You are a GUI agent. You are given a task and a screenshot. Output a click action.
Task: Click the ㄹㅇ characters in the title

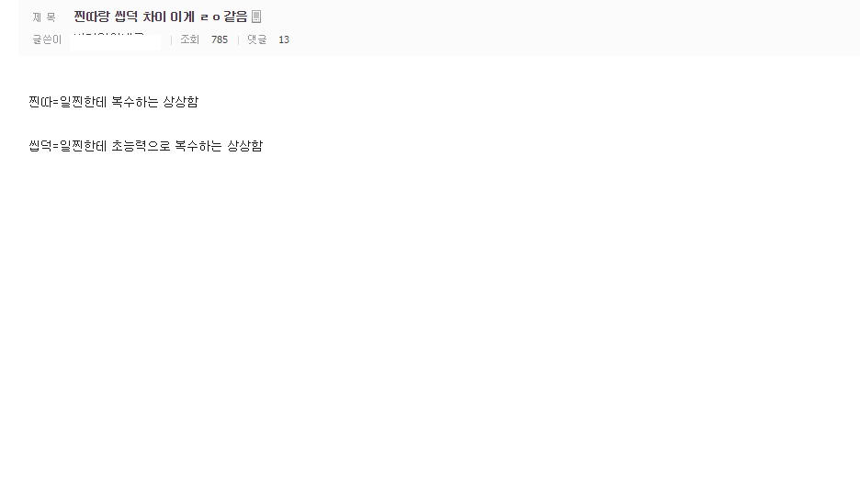(209, 17)
